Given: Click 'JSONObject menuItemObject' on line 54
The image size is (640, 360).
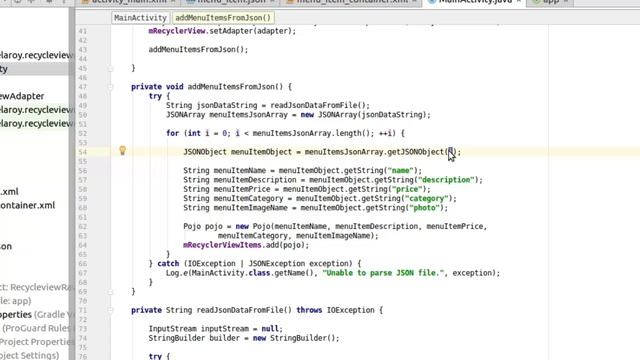Looking at the screenshot, I should click(238, 152).
